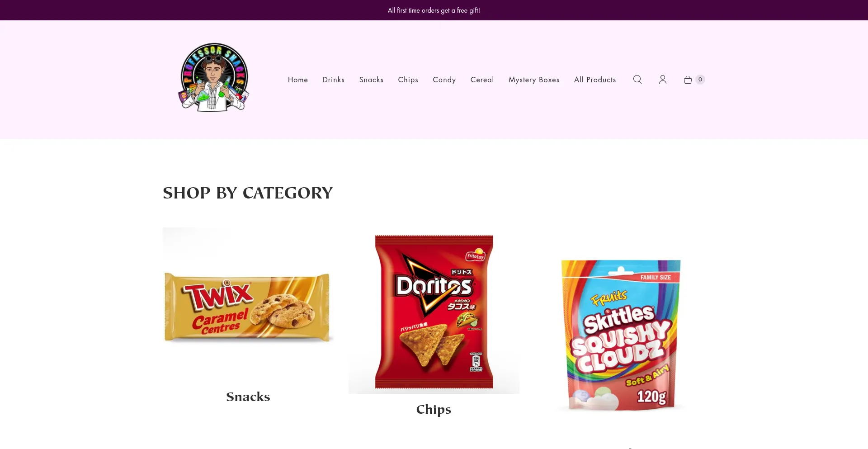The width and height of the screenshot is (868, 449).
Task: Open the Chips category title link
Action: pyautogui.click(x=434, y=410)
